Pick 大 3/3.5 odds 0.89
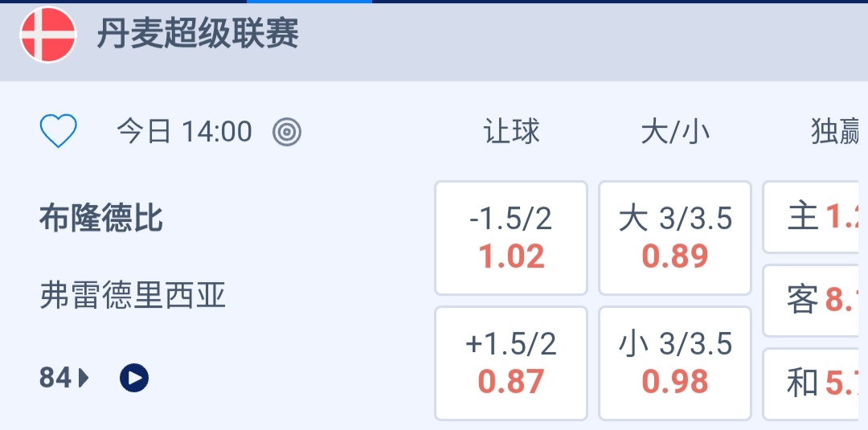The width and height of the screenshot is (868, 430). pyautogui.click(x=675, y=238)
